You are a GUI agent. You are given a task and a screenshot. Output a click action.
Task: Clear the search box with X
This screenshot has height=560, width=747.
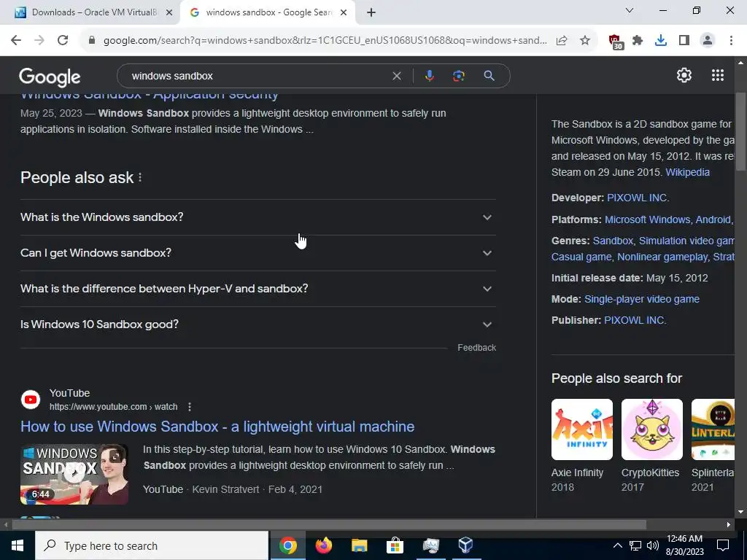[396, 76]
